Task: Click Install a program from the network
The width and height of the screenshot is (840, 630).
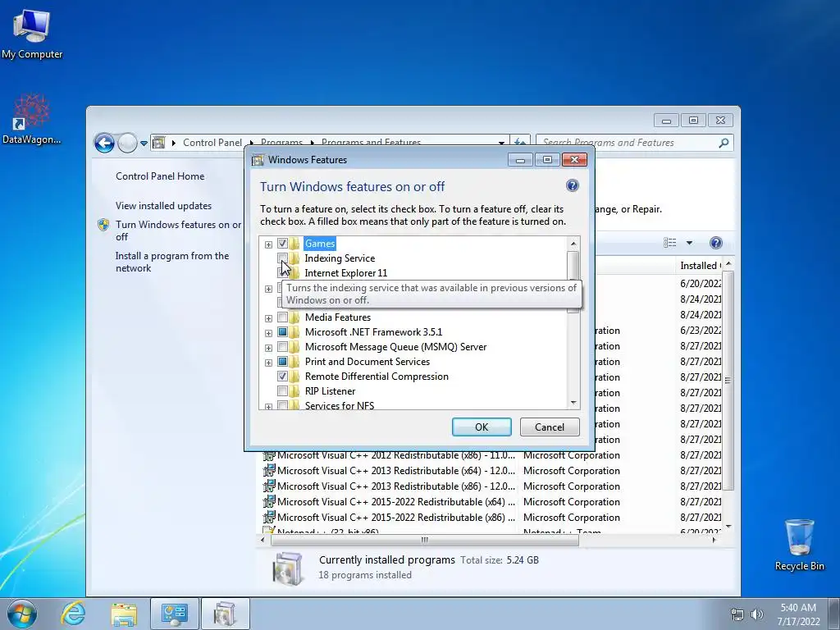Action: click(x=172, y=262)
